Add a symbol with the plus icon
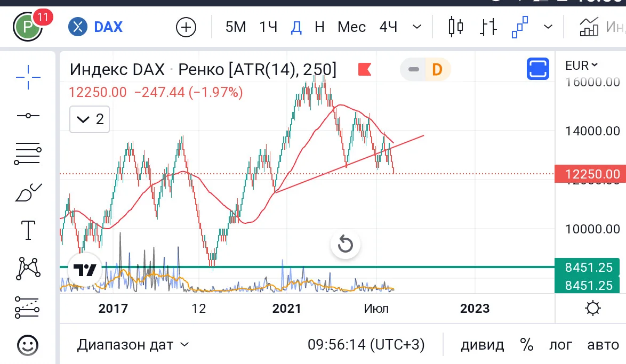This screenshot has width=626, height=364. tap(186, 27)
